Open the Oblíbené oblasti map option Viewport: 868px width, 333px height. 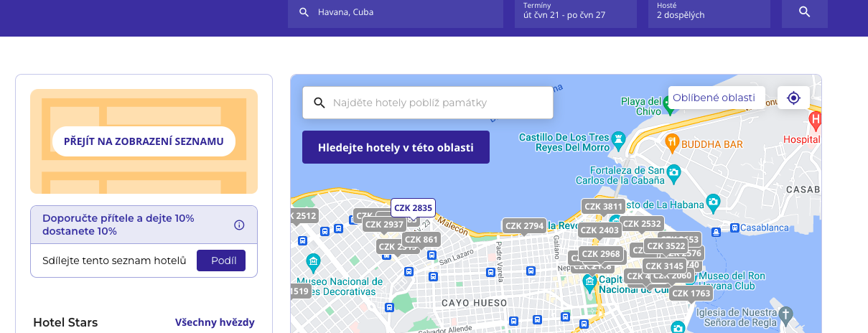click(713, 98)
